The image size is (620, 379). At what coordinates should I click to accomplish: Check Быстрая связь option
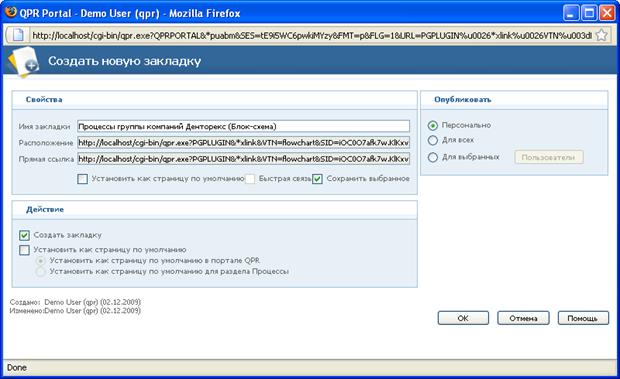(x=250, y=179)
